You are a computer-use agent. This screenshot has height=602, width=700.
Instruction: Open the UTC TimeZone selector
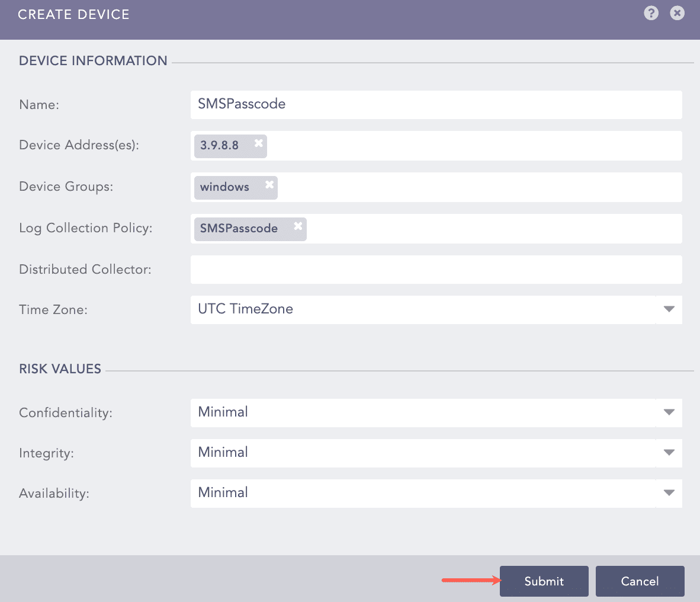(x=415, y=309)
